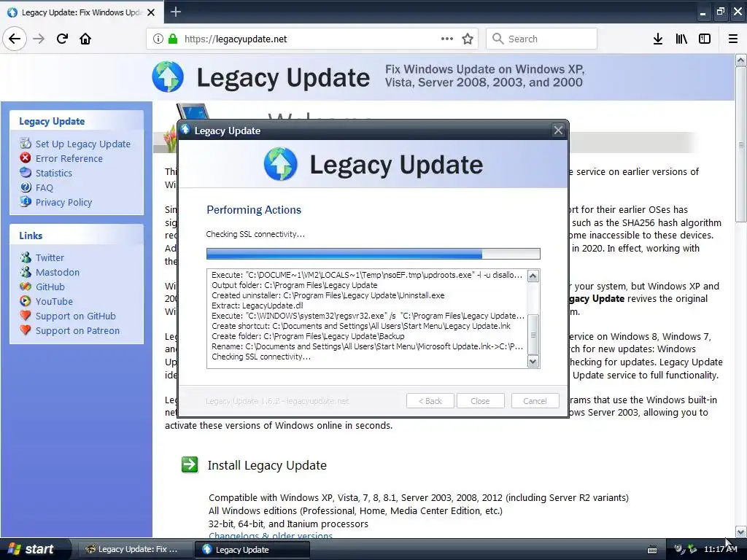The height and width of the screenshot is (560, 747).
Task: Open Privacy Policy sidebar link
Action: tap(64, 203)
